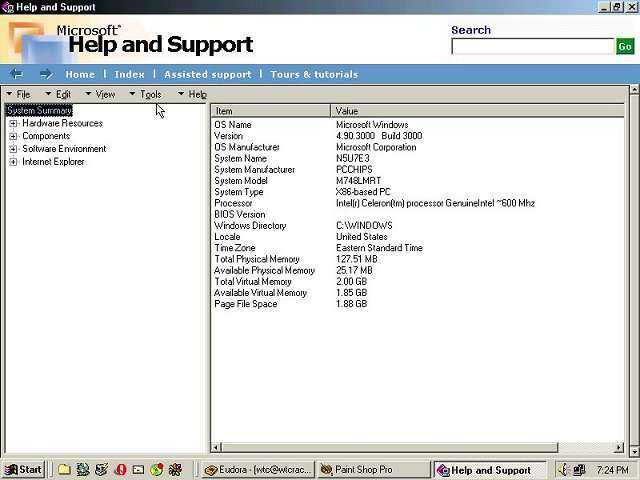Expand the Software Environment node

(x=14, y=149)
